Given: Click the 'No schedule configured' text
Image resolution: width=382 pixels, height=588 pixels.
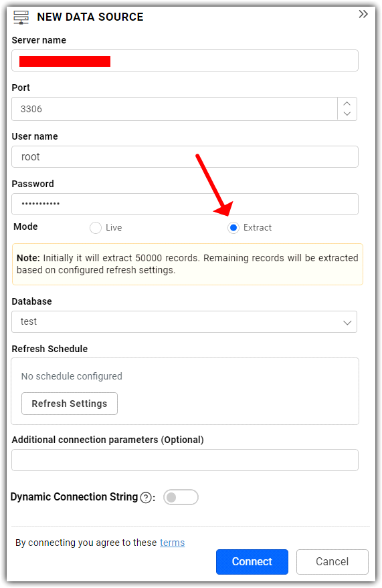Looking at the screenshot, I should click(x=72, y=376).
